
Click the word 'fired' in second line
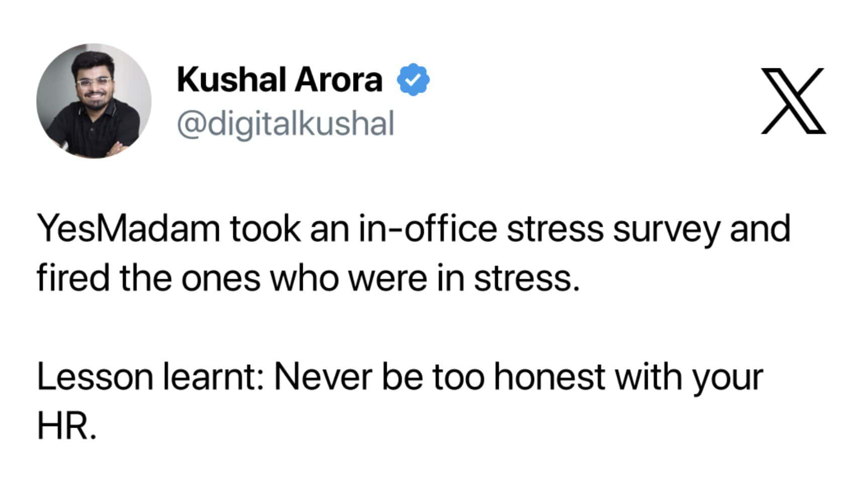coord(73,278)
